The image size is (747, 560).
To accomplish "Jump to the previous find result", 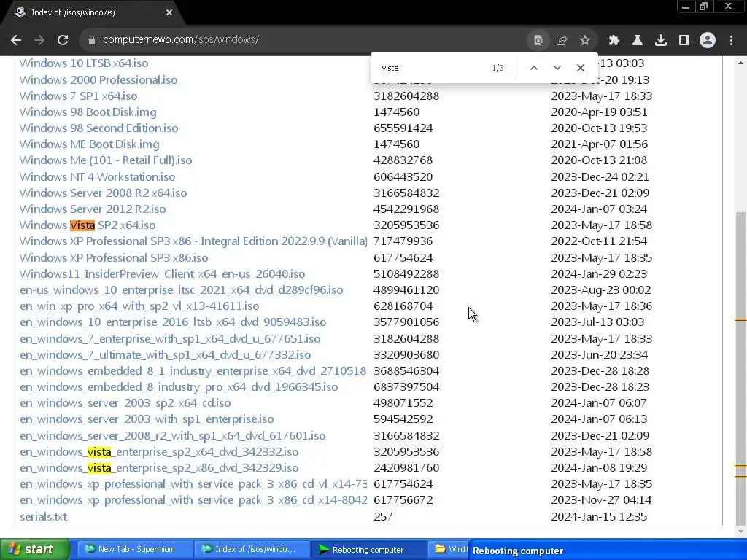I will point(534,68).
